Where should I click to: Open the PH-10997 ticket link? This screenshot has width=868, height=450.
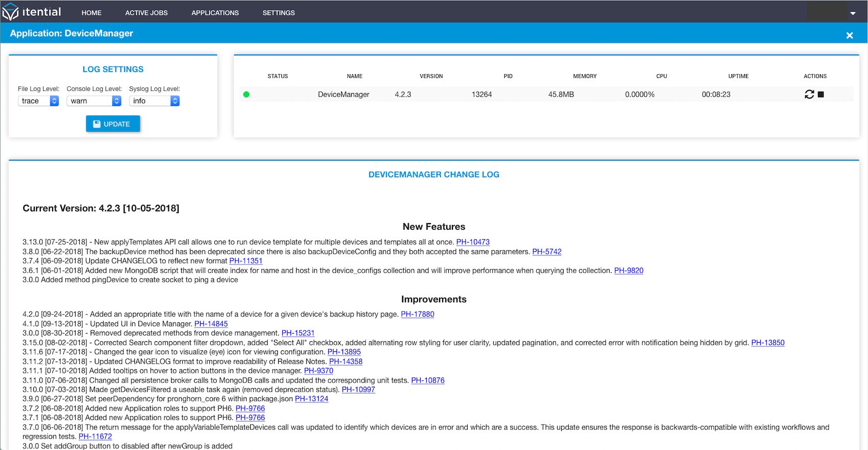pyautogui.click(x=358, y=390)
